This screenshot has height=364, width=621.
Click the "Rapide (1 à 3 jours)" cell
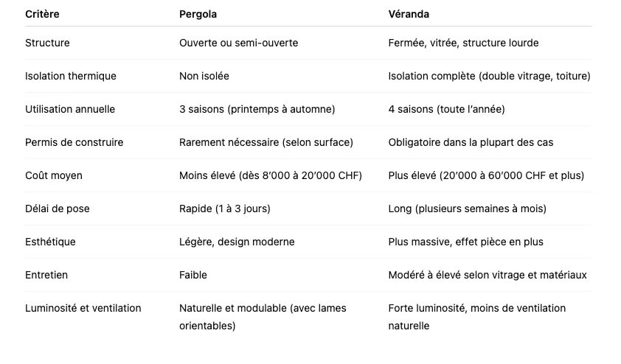point(225,209)
